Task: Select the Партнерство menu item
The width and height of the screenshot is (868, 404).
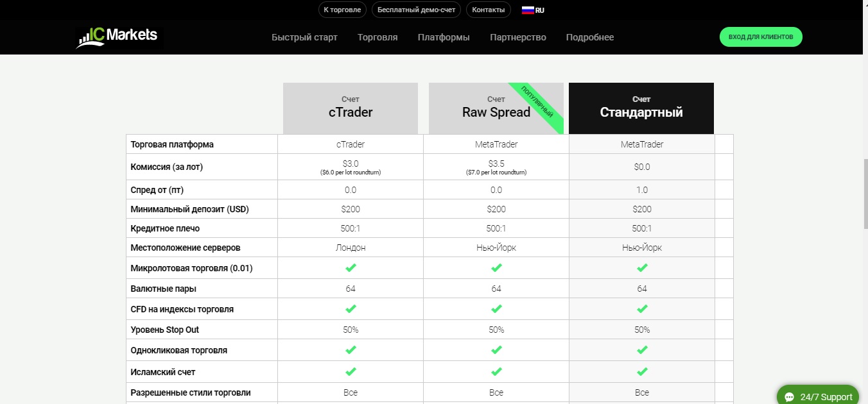Action: 517,37
